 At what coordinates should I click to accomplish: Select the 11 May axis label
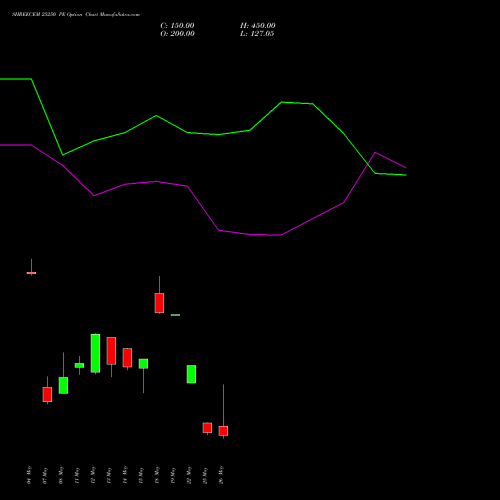[77, 475]
